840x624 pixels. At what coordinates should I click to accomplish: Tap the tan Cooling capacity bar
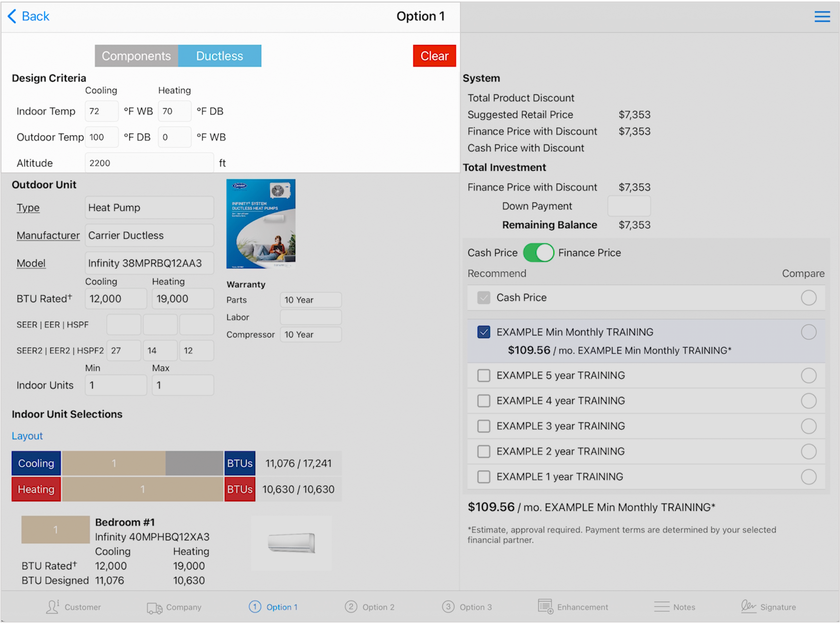pyautogui.click(x=114, y=463)
